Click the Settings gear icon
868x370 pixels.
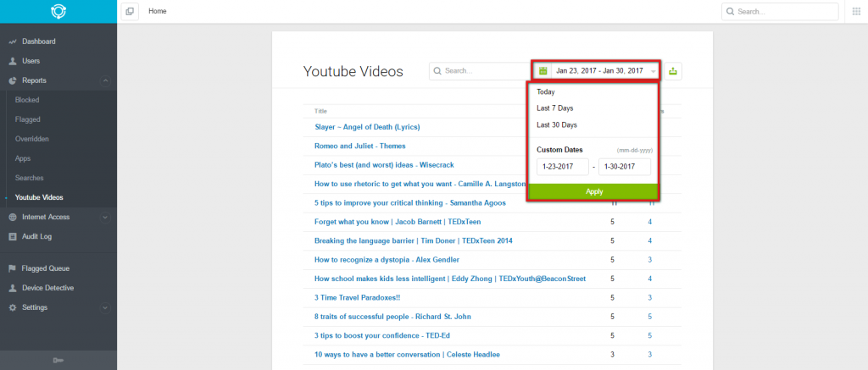coord(12,307)
